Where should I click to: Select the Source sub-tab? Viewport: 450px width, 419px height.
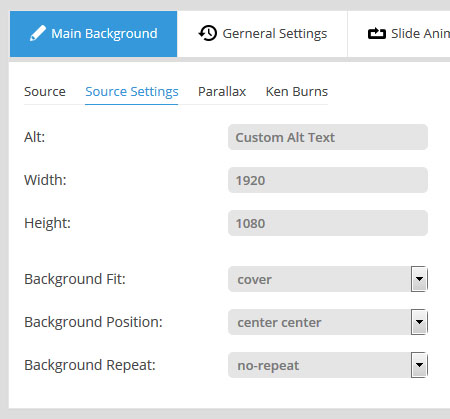click(45, 92)
